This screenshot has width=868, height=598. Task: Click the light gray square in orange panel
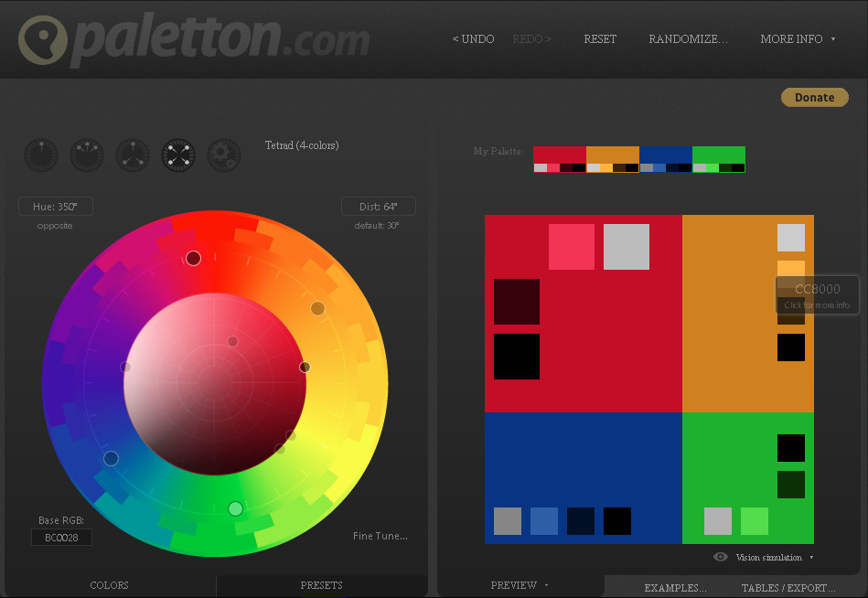[791, 238]
